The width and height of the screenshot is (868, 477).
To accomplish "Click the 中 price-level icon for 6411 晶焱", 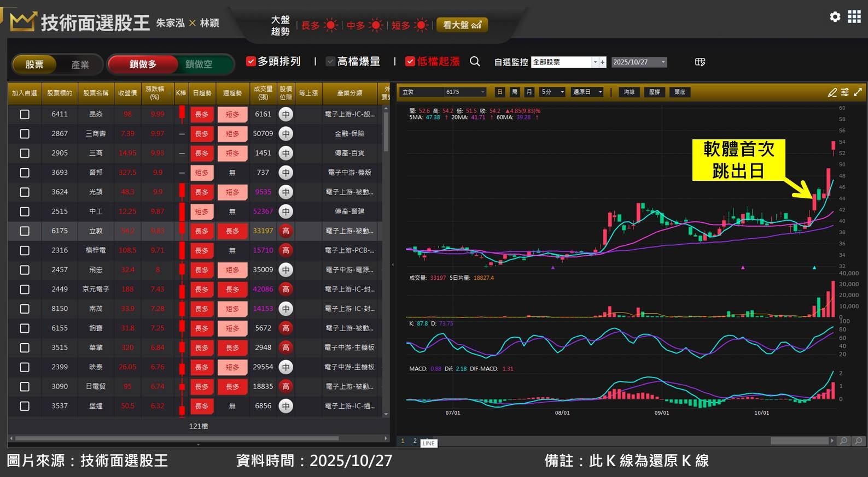I will click(286, 114).
